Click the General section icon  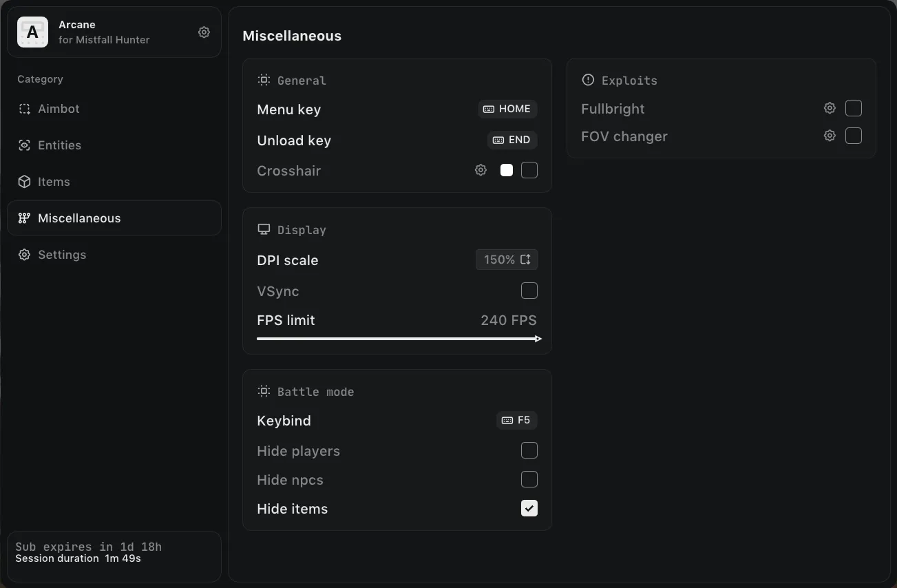coord(264,80)
